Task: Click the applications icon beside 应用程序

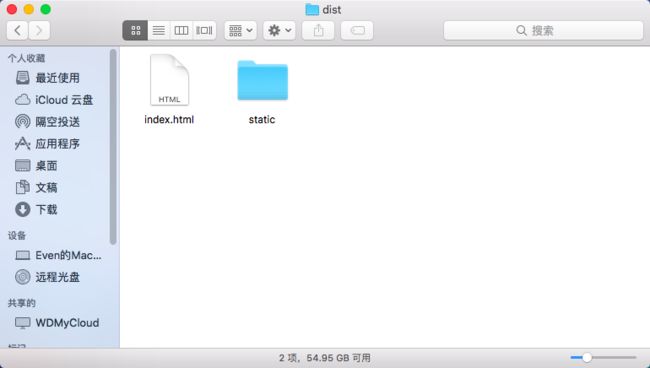Action: tap(23, 143)
